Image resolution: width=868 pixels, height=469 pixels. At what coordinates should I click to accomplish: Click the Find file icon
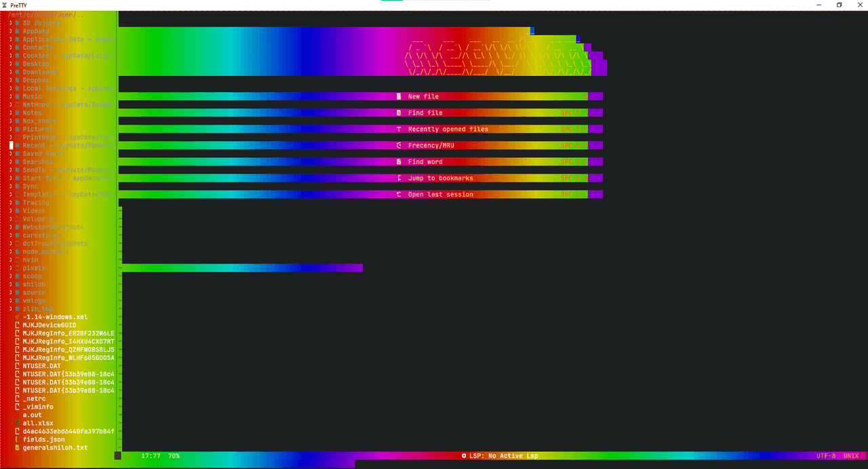pos(399,113)
